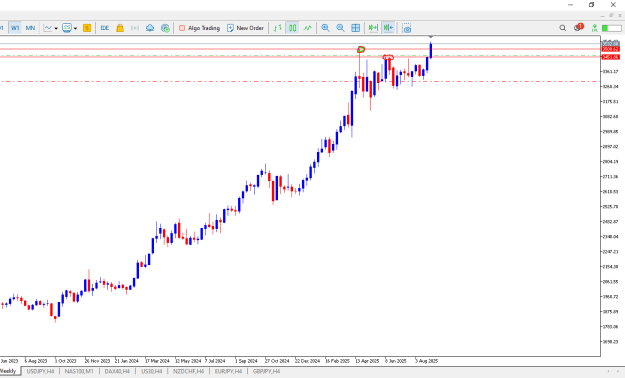Zoom out on the chart
This screenshot has width=625, height=378.
(x=340, y=28)
